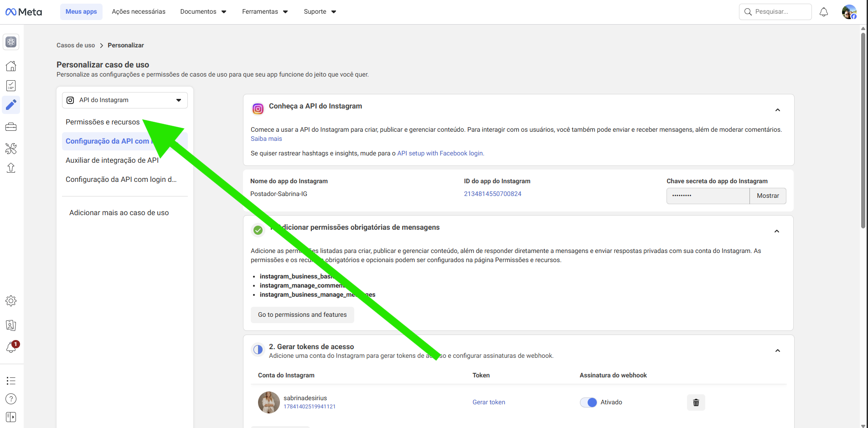Image resolution: width=868 pixels, height=428 pixels.
Task: Click the collapse sidebar panel icon
Action: (11, 417)
